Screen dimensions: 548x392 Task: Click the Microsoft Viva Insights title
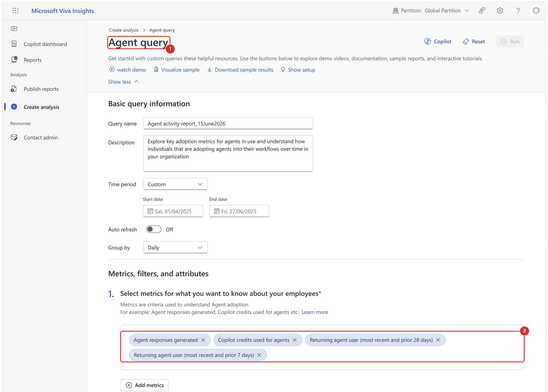click(x=63, y=11)
